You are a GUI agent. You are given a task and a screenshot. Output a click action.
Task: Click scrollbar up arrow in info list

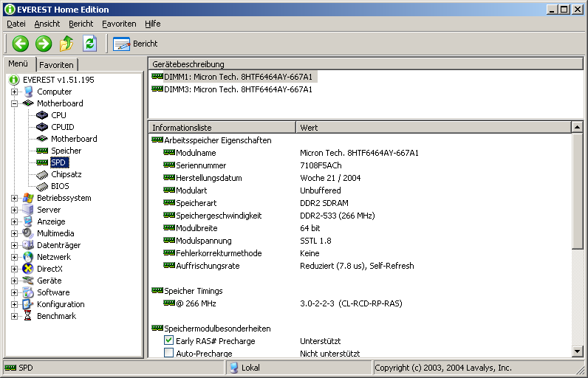point(577,128)
